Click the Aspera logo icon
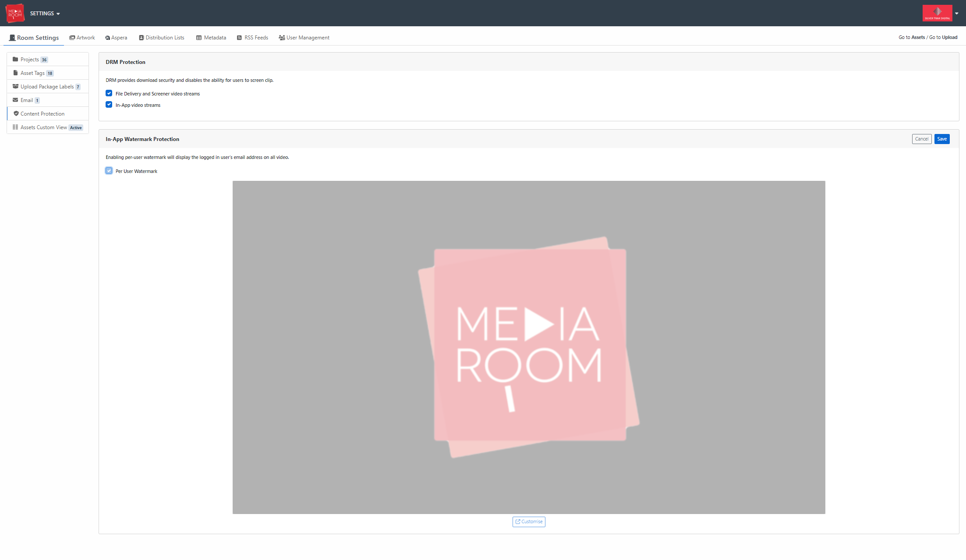The height and width of the screenshot is (560, 966). 107,38
